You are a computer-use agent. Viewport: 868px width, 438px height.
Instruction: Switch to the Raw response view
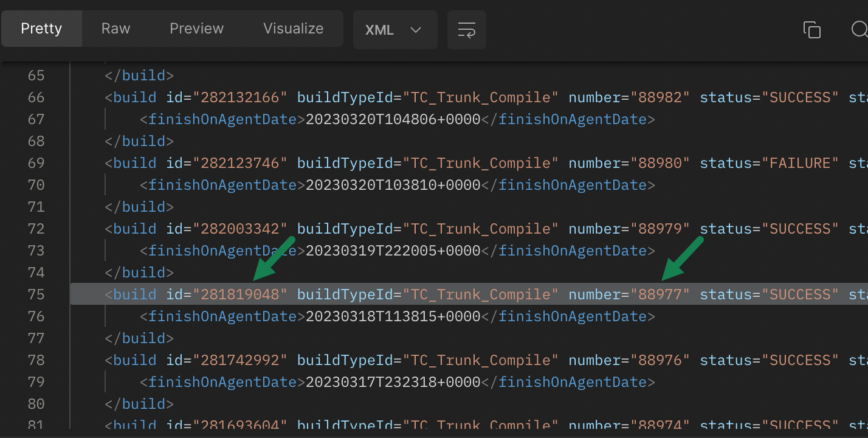[x=115, y=28]
